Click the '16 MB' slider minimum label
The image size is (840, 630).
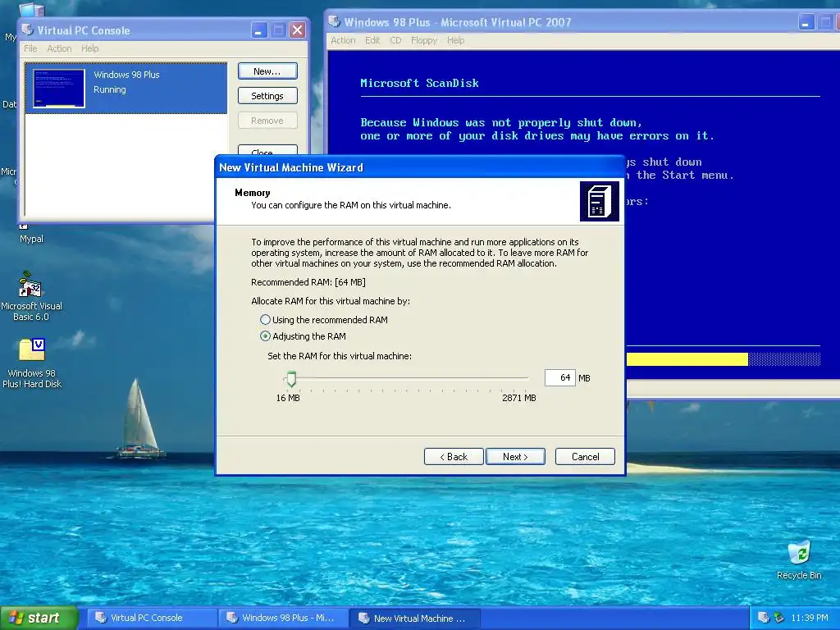click(288, 398)
